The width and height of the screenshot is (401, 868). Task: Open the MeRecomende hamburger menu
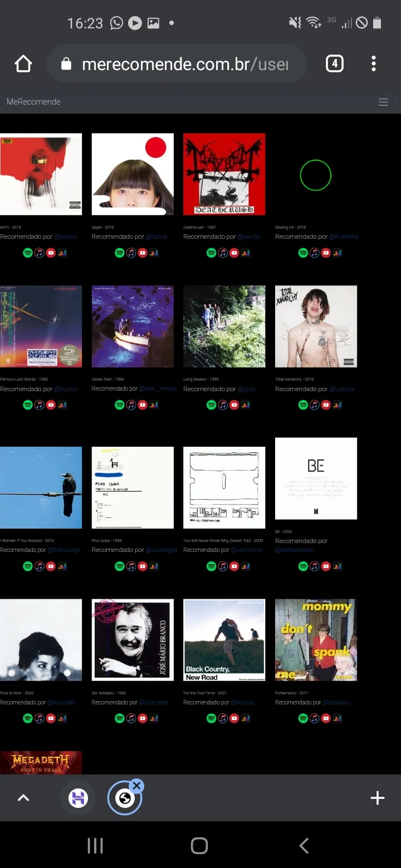(383, 102)
